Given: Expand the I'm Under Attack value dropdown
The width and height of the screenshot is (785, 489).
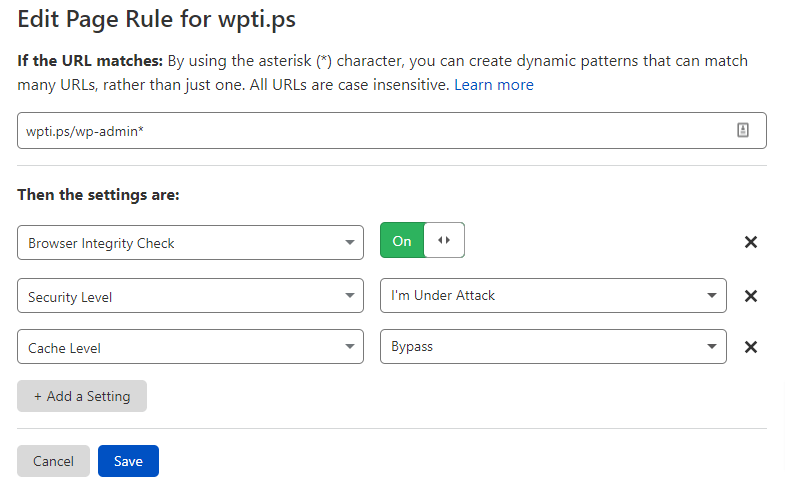Looking at the screenshot, I should click(553, 296).
